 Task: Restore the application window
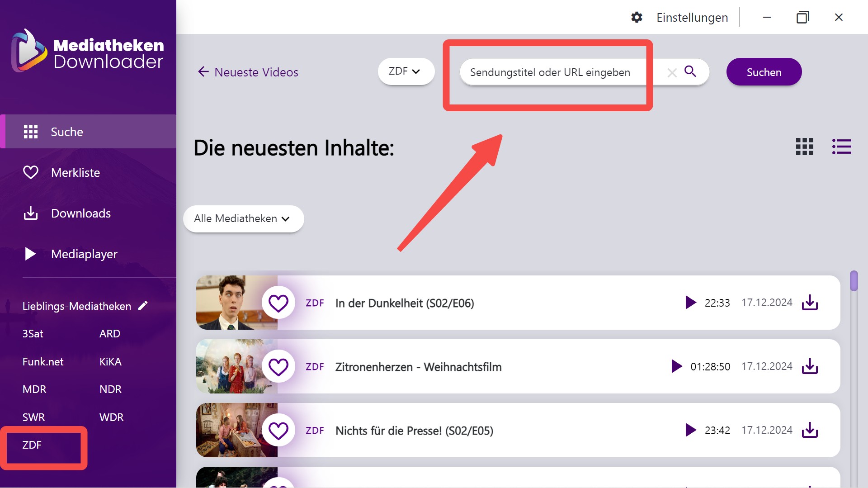pyautogui.click(x=802, y=17)
